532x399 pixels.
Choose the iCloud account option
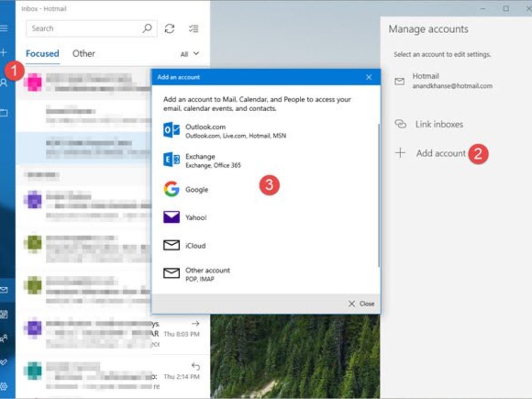point(266,245)
